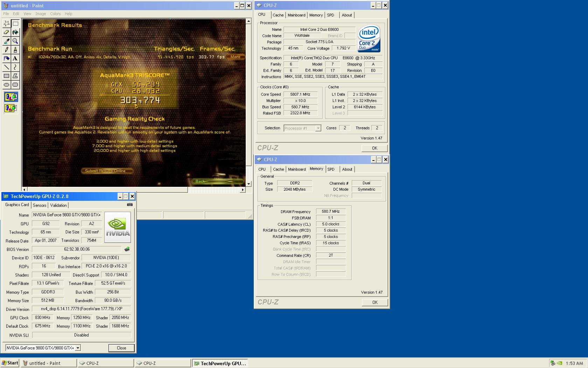Select the Brush tool in Paint
The height and width of the screenshot is (368, 588).
15,50
